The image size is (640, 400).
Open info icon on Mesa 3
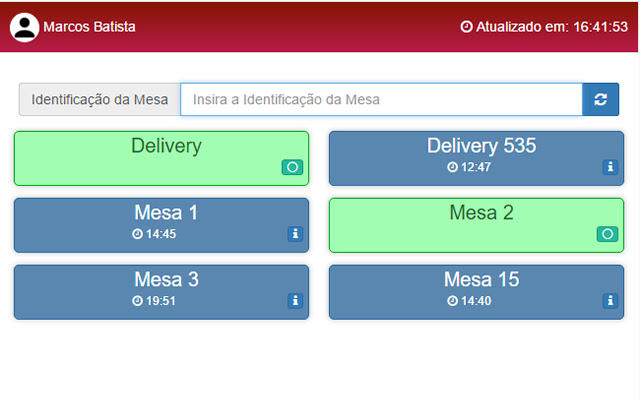[x=295, y=300]
